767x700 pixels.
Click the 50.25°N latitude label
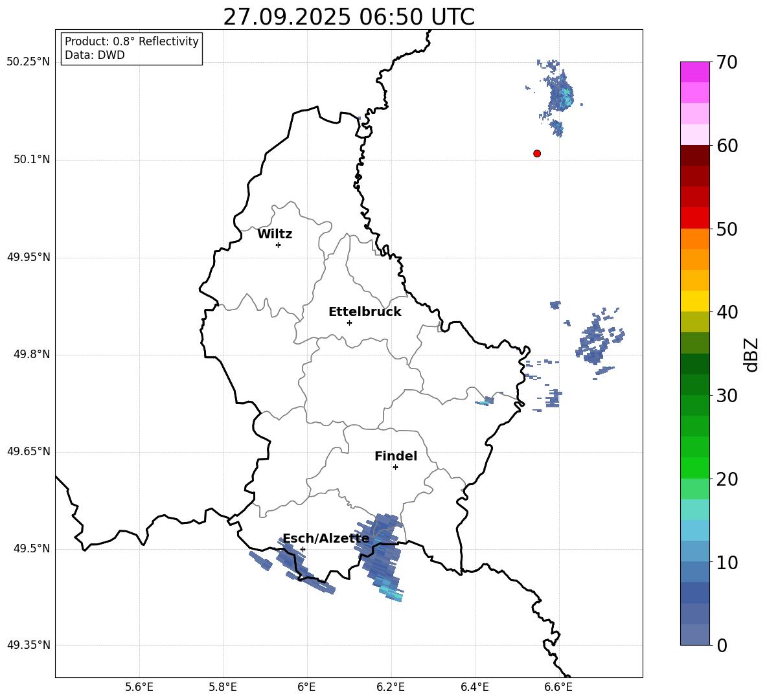click(x=29, y=62)
